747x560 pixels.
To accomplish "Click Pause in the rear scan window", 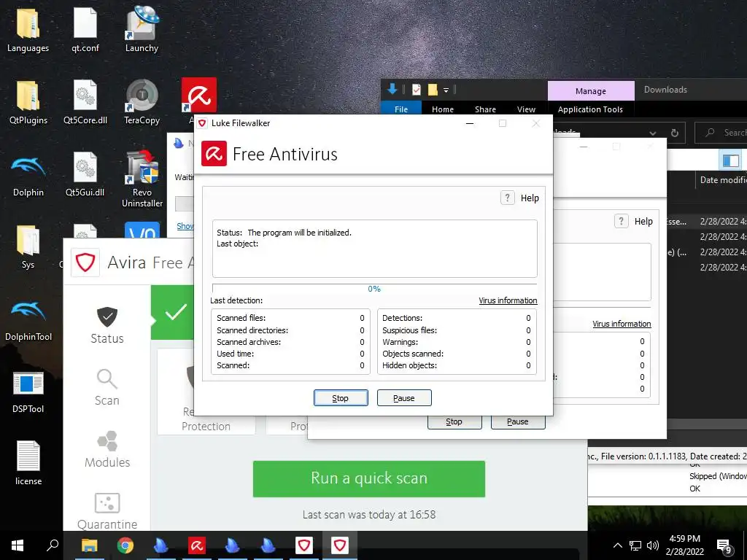I will 518,422.
